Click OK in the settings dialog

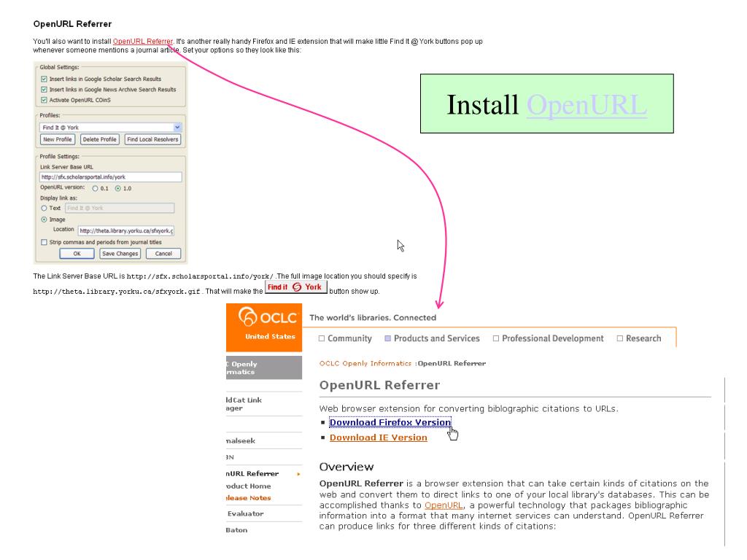click(x=77, y=254)
